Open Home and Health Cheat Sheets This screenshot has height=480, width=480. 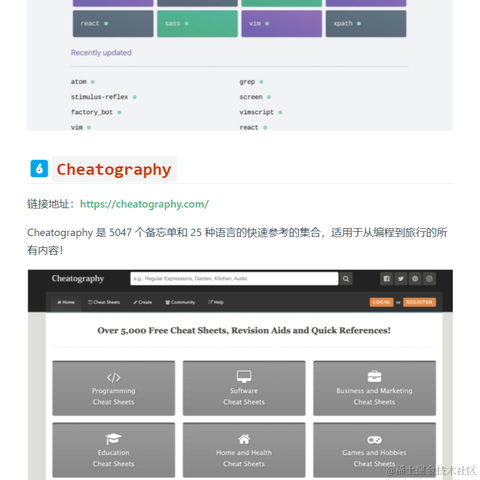coord(244,450)
